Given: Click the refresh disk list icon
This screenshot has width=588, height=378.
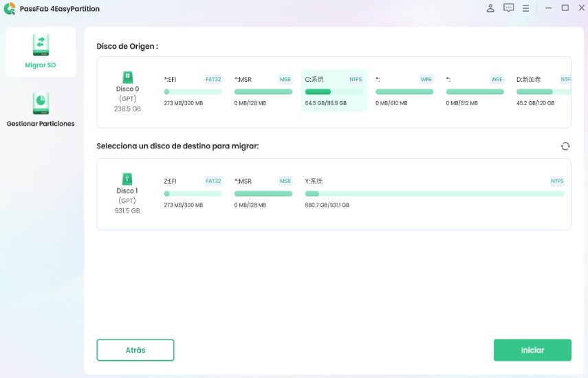Looking at the screenshot, I should click(x=565, y=146).
